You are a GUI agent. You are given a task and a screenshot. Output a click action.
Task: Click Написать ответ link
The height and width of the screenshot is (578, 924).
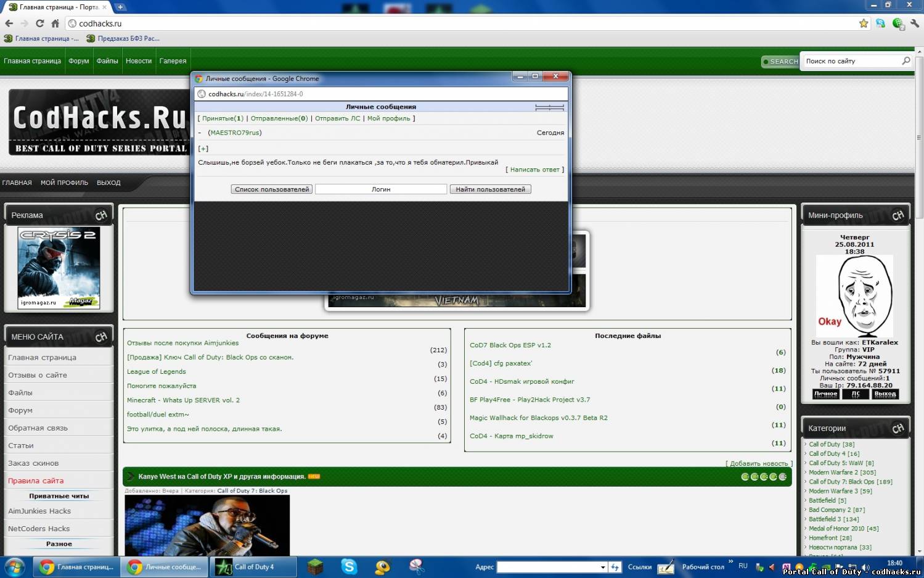click(535, 170)
